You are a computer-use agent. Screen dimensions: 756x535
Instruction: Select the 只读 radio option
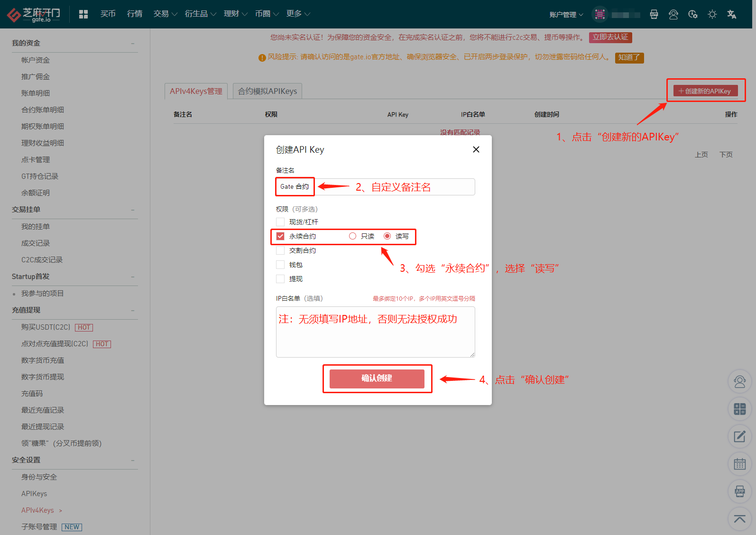(x=352, y=236)
